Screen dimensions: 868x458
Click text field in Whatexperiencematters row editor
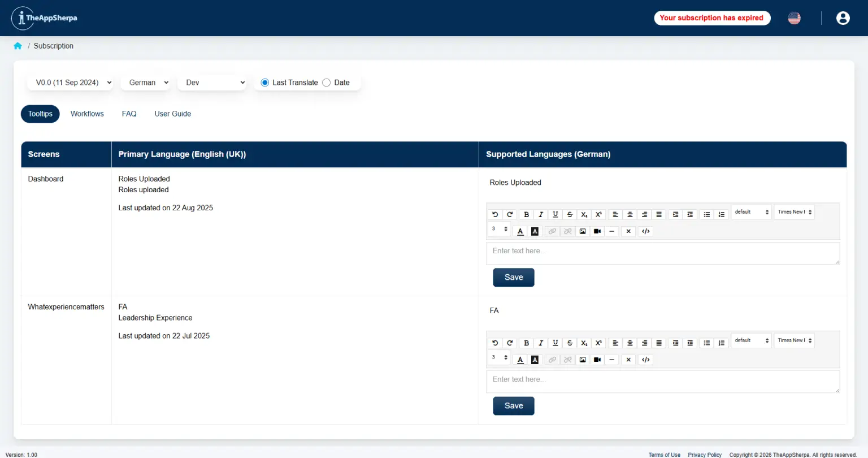(662, 381)
